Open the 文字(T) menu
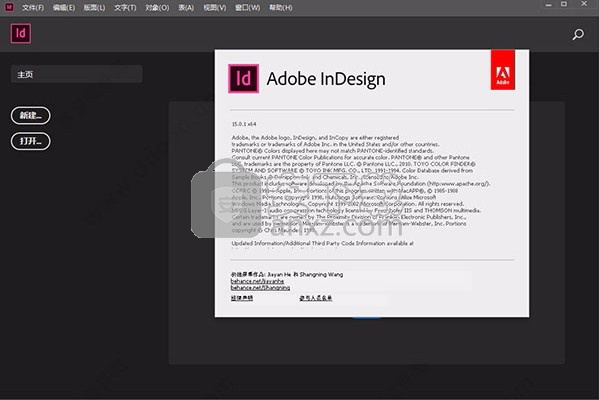The height and width of the screenshot is (400, 599). [125, 8]
